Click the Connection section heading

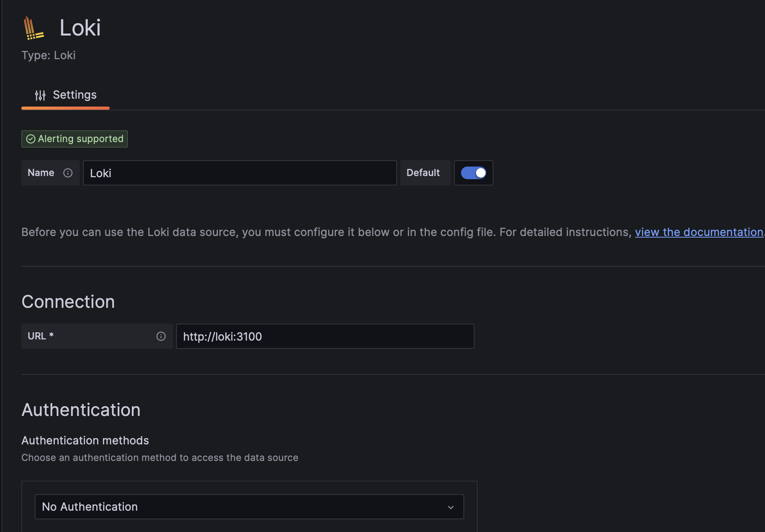pyautogui.click(x=68, y=302)
